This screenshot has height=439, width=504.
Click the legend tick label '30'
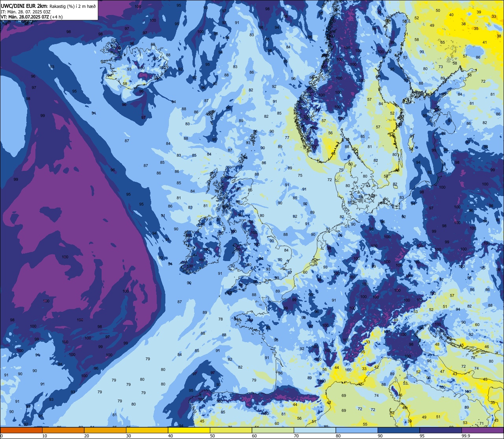tap(128, 436)
